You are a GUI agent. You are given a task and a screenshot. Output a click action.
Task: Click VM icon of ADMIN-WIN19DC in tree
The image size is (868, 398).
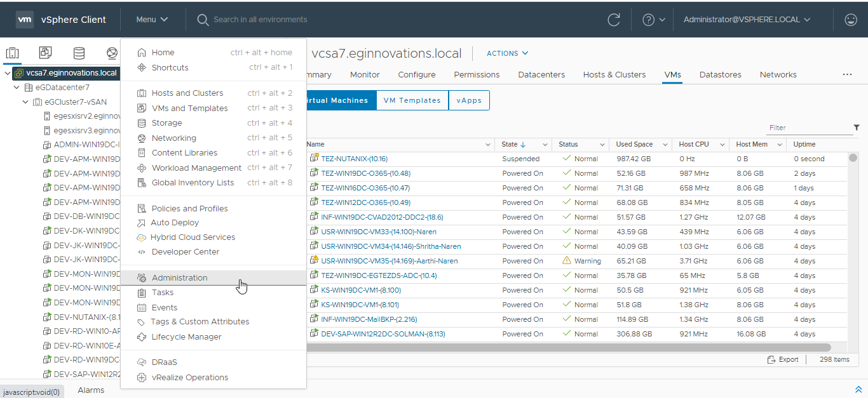pyautogui.click(x=46, y=145)
